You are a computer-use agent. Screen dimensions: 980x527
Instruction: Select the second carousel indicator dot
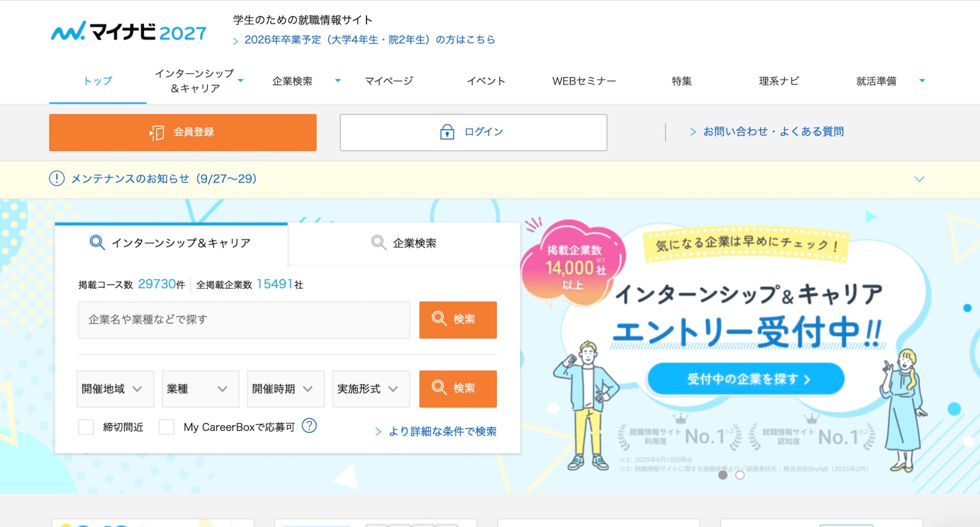pos(740,475)
